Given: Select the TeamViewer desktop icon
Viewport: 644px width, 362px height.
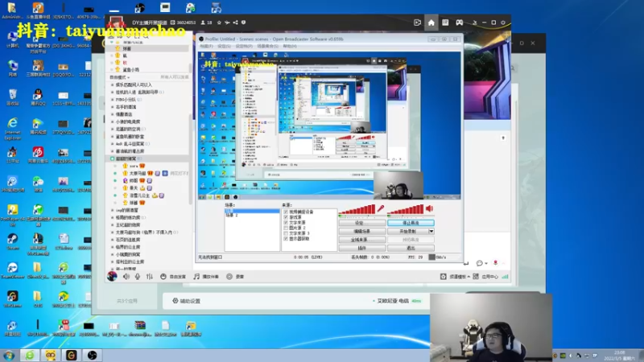Looking at the screenshot, I should 13,270.
